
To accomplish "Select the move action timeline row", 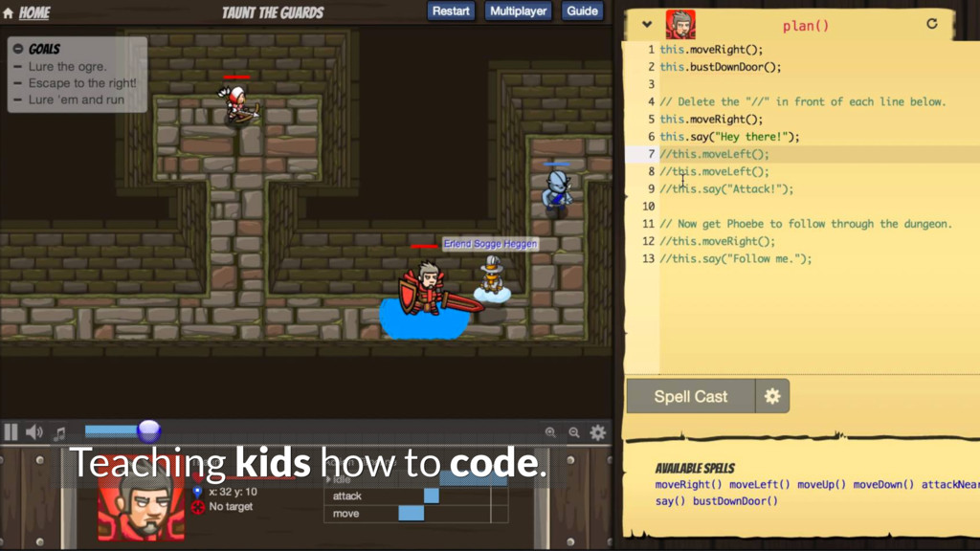I will coord(415,514).
